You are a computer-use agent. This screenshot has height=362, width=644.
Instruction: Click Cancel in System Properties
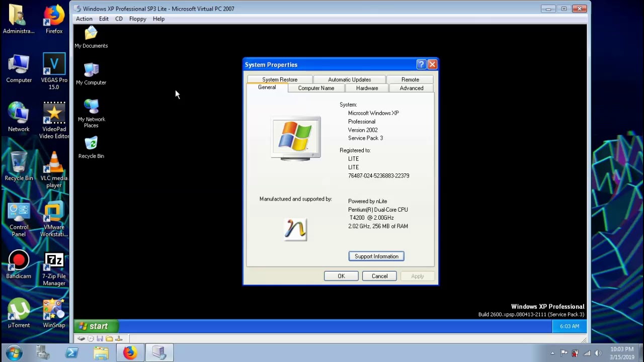[379, 276]
